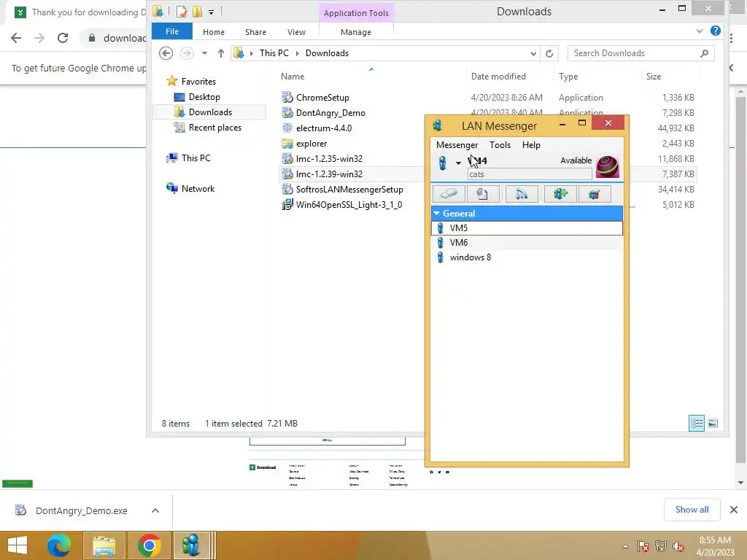Click the muted volume icon in system tray
Image resolution: width=747 pixels, height=560 pixels.
click(x=678, y=546)
